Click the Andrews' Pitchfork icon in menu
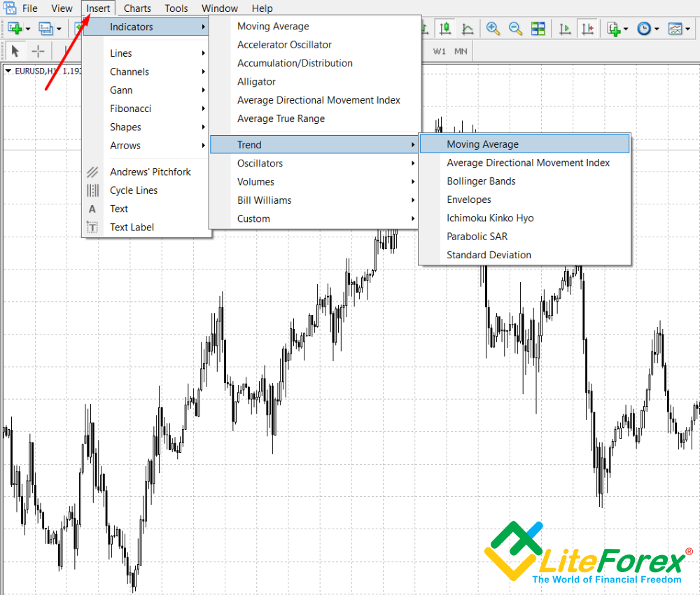The width and height of the screenshot is (700, 595). (x=92, y=172)
